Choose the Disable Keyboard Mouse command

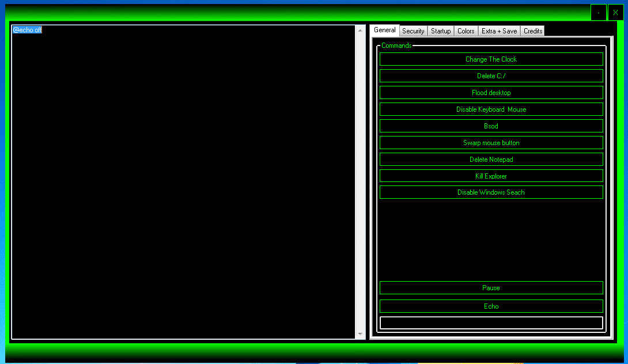(491, 109)
